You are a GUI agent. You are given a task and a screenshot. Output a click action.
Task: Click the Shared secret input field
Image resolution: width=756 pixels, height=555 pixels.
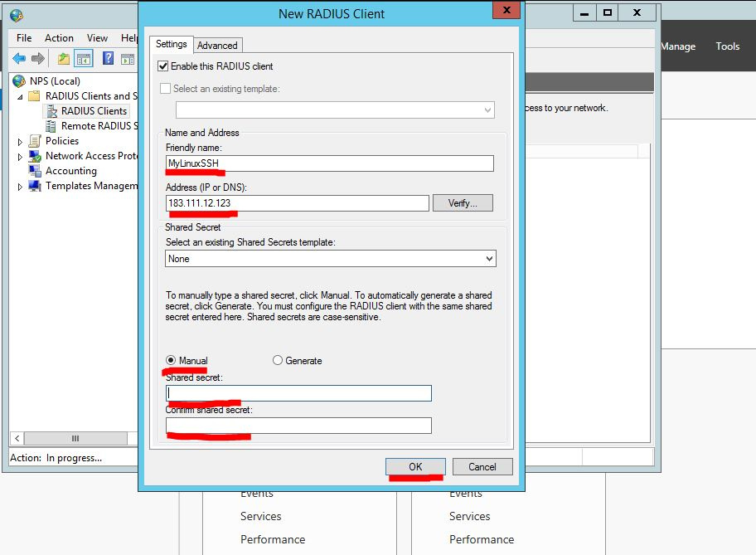coord(298,393)
